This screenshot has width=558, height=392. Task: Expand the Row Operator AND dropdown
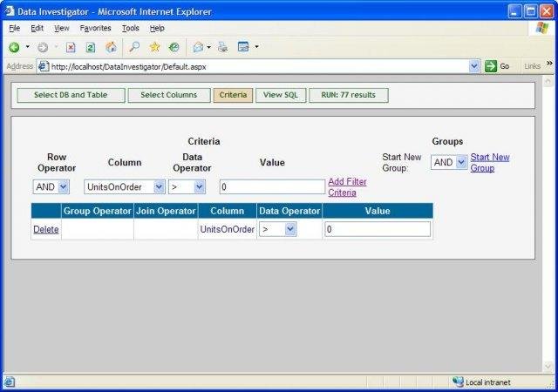pyautogui.click(x=51, y=186)
